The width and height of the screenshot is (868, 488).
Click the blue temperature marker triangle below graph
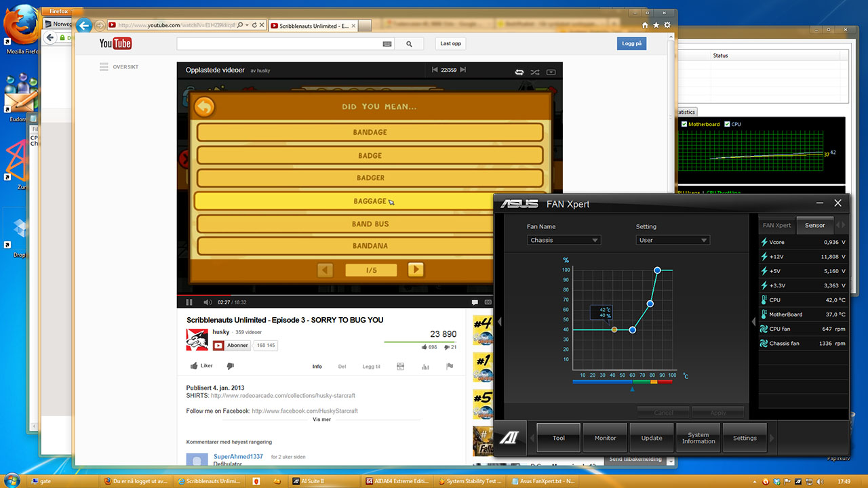coord(633,389)
